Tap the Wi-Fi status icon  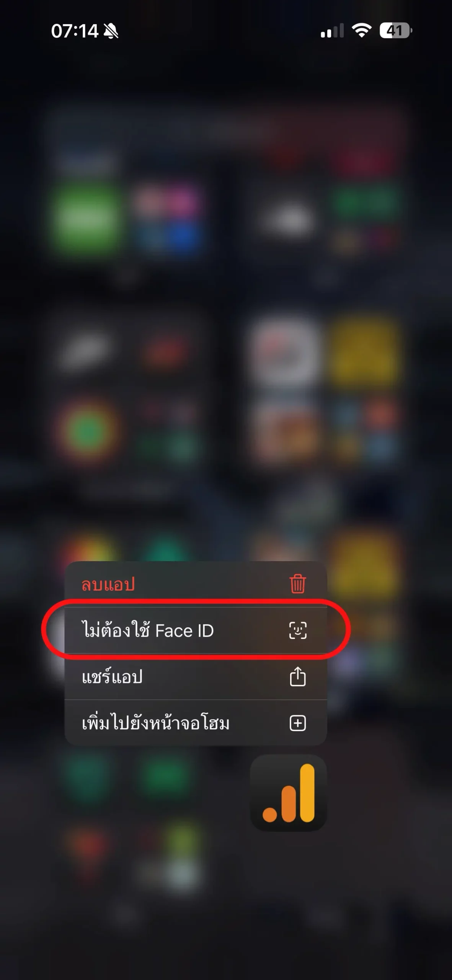[362, 30]
